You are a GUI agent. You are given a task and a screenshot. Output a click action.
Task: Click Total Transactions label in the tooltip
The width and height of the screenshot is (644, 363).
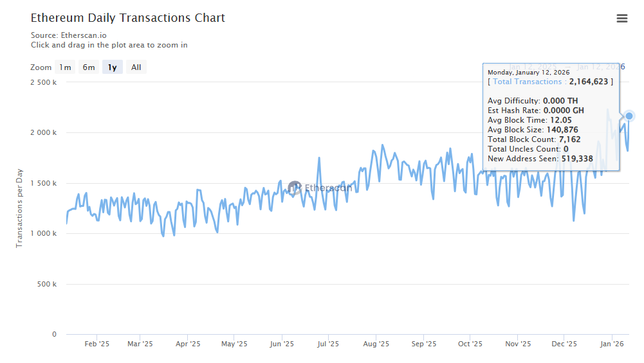[x=528, y=82]
